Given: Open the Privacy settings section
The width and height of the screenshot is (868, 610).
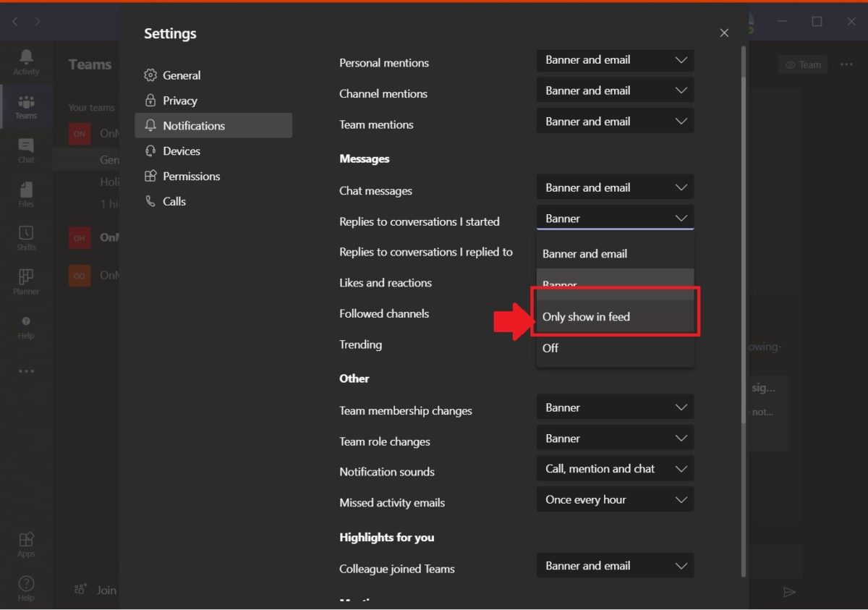Looking at the screenshot, I should click(180, 100).
